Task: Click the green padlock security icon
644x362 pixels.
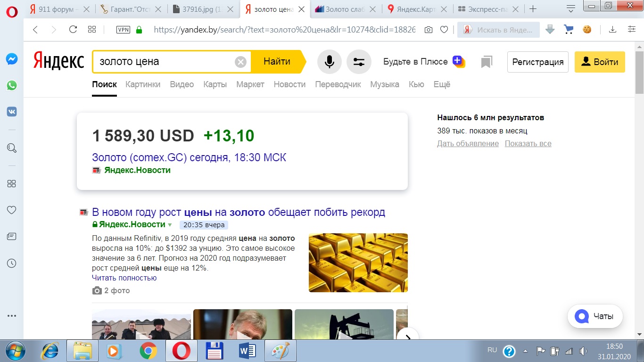Action: (x=139, y=30)
